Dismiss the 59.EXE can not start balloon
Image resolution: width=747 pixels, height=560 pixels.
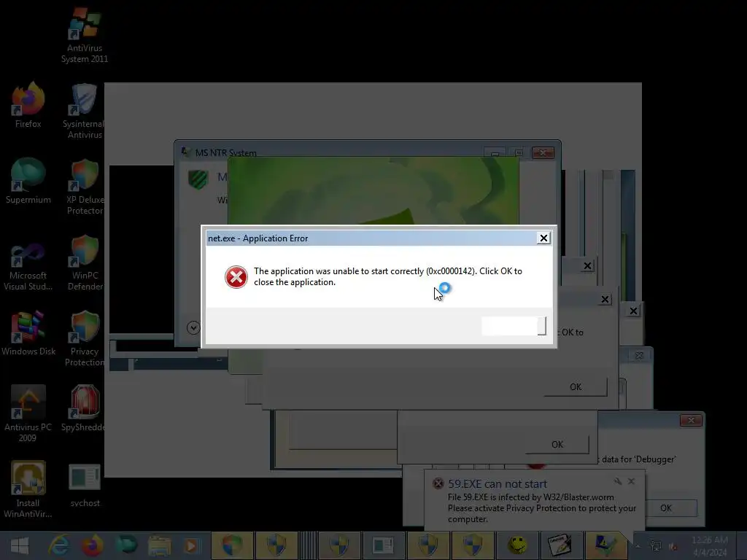point(631,481)
